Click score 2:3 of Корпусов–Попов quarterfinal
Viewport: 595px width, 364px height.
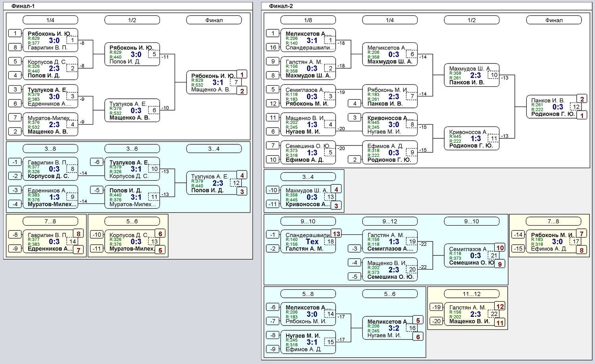54,69
